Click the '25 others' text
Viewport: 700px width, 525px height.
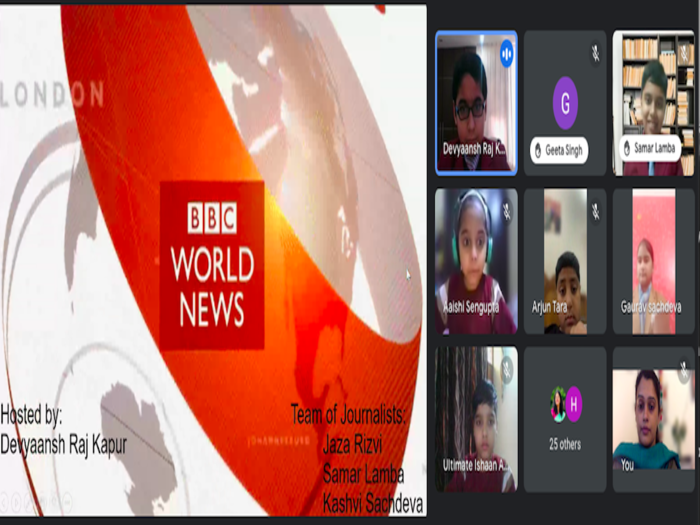click(x=565, y=444)
